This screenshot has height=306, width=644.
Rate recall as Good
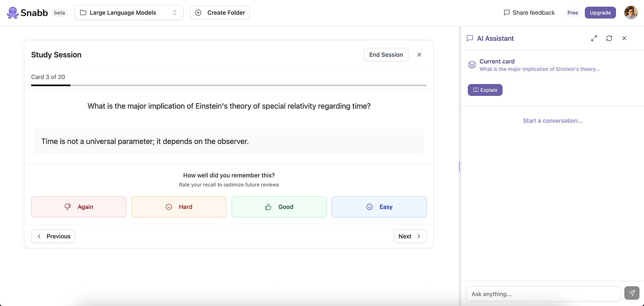[279, 207]
